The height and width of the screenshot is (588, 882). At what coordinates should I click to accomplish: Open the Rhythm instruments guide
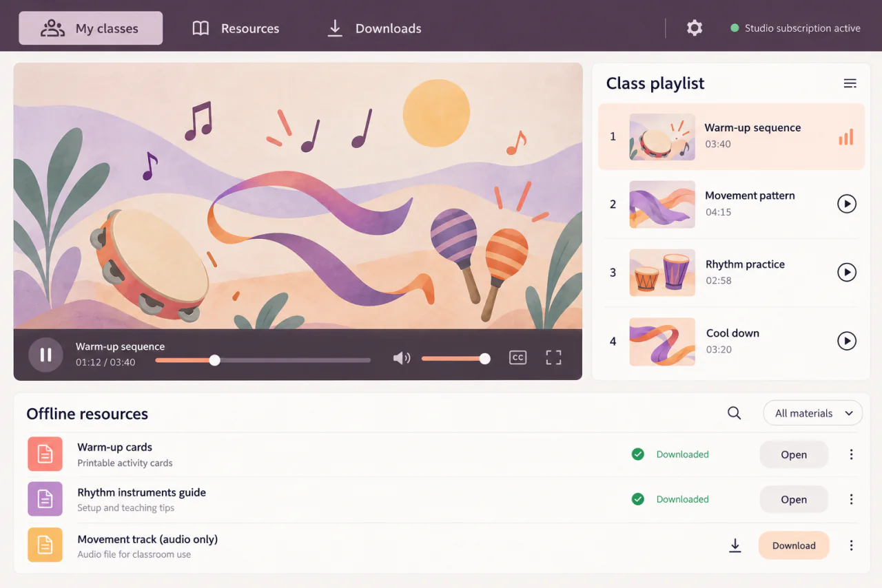click(x=794, y=500)
